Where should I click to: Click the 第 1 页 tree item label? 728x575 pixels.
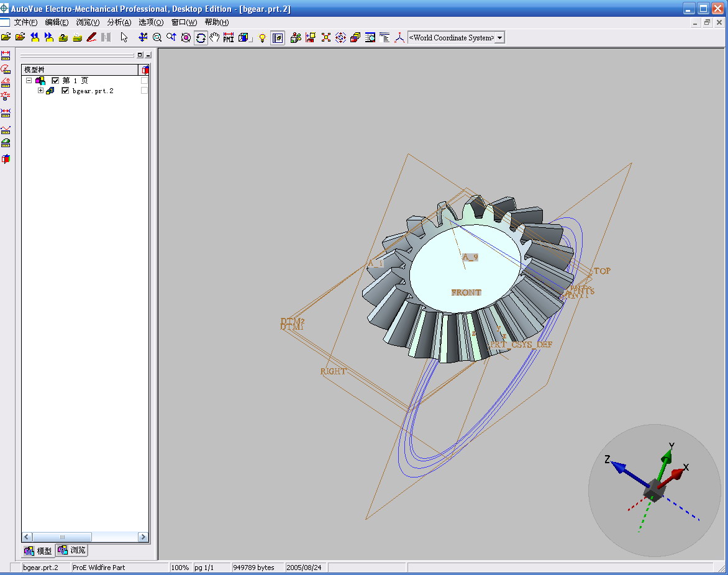tap(75, 81)
